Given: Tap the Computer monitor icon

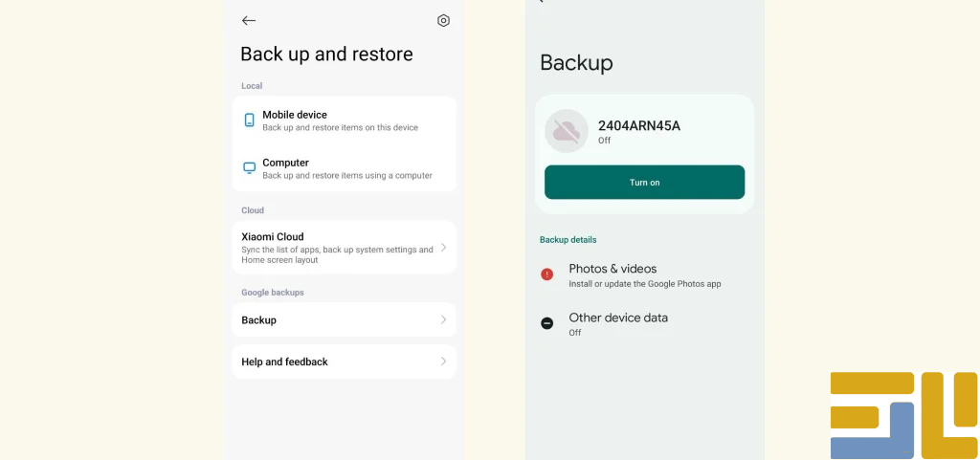Looking at the screenshot, I should pos(250,168).
